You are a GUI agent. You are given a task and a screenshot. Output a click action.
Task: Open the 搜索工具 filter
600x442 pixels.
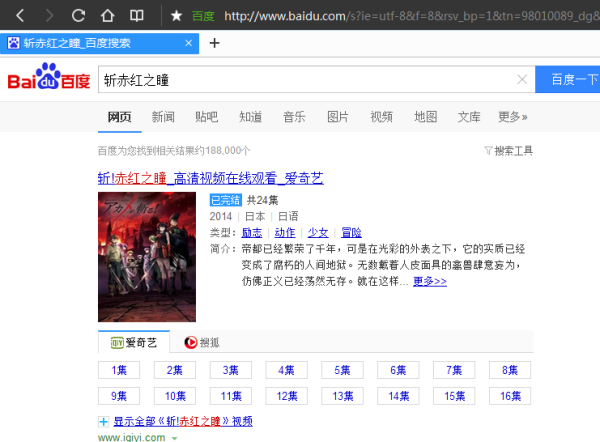click(x=509, y=151)
